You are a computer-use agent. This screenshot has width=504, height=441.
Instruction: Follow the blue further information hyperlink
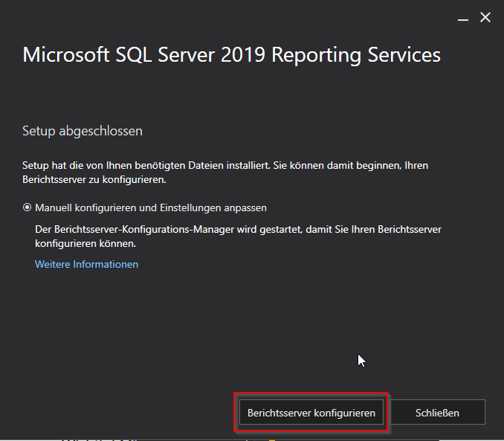point(86,264)
